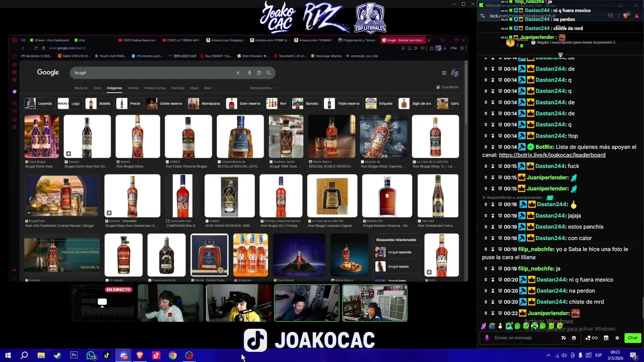Click the purple microphone in chat input
Image resolution: width=644 pixels, height=362 pixels.
pyautogui.click(x=487, y=338)
